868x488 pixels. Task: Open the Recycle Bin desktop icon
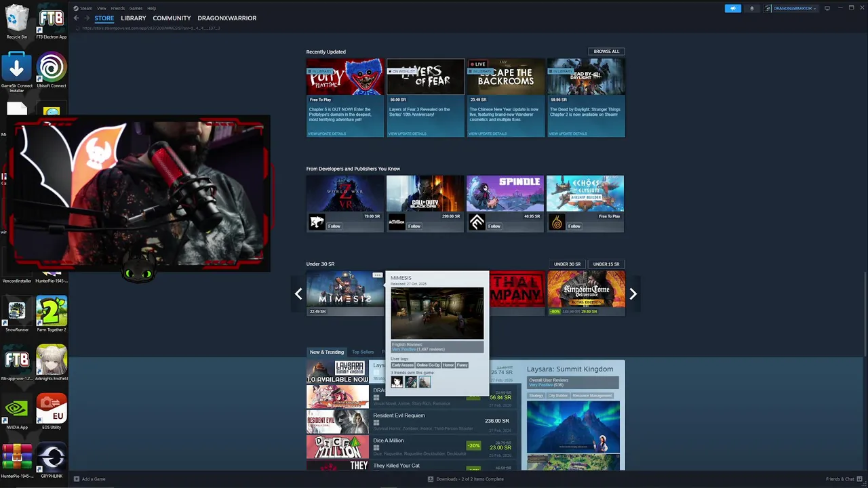[x=17, y=22]
